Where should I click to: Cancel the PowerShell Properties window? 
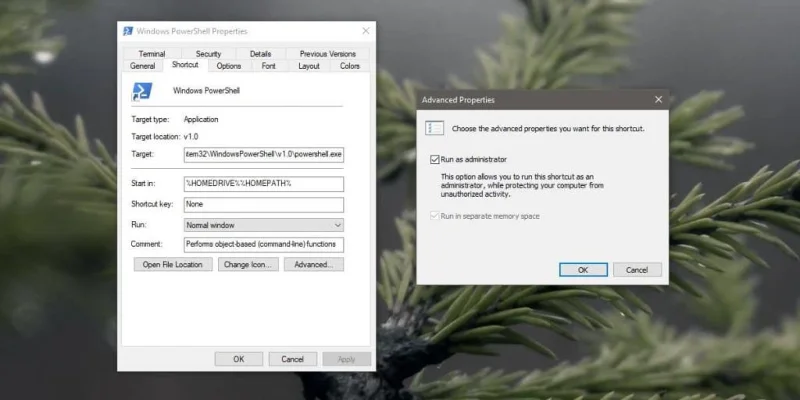click(293, 359)
